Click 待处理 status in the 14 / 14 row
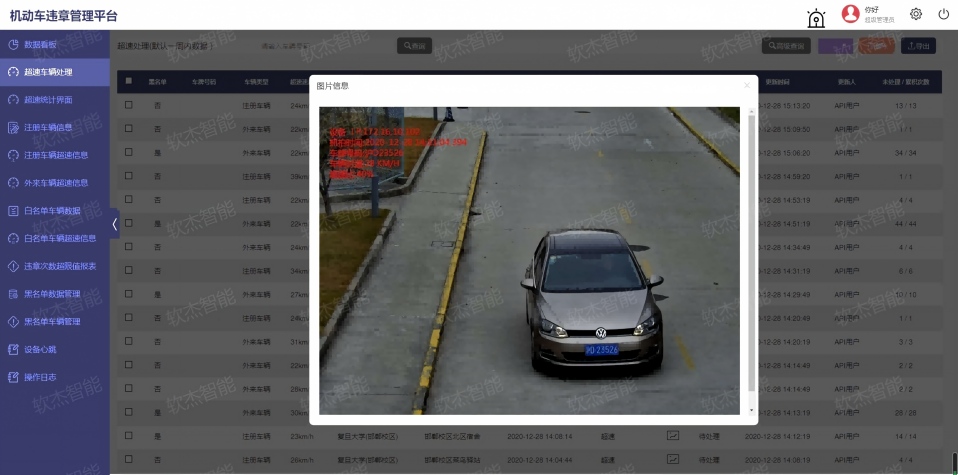This screenshot has width=958, height=475. click(x=709, y=436)
